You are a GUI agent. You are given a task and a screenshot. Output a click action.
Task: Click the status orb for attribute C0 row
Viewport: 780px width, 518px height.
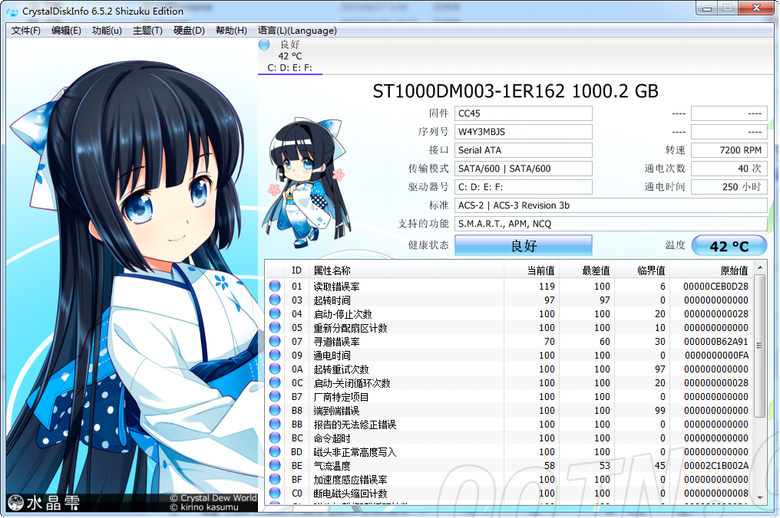(x=275, y=493)
